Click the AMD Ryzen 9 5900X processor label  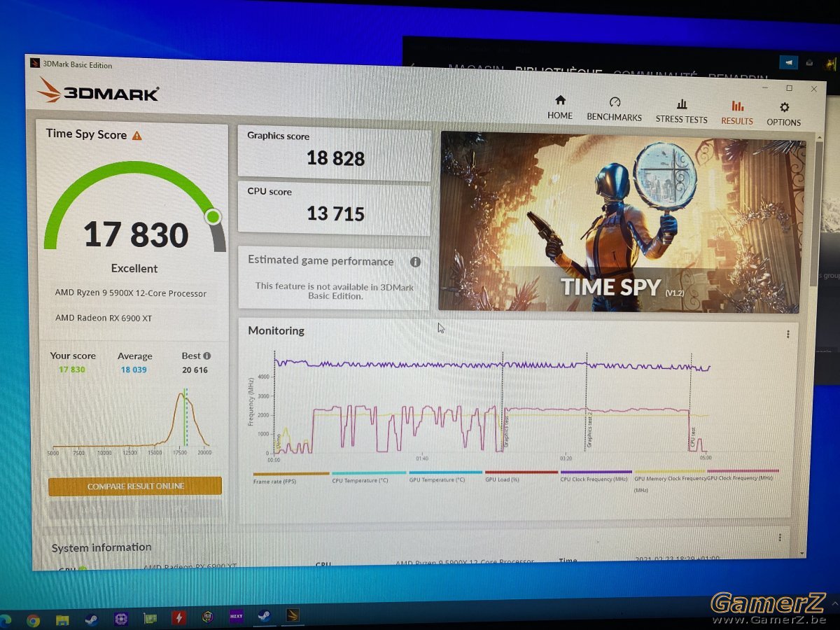tap(131, 293)
